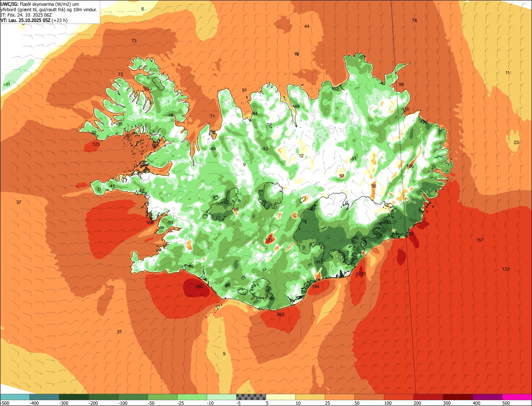Viewport: 532px width, 406px height.
Task: Click the map value 171 in the southern highlands
Action: [x=269, y=240]
